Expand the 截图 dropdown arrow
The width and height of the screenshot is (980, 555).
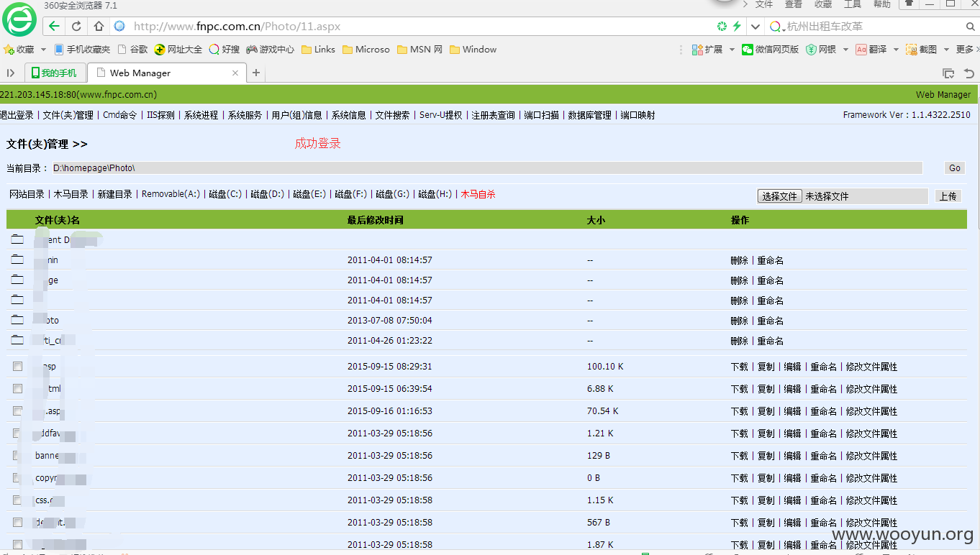pos(945,50)
